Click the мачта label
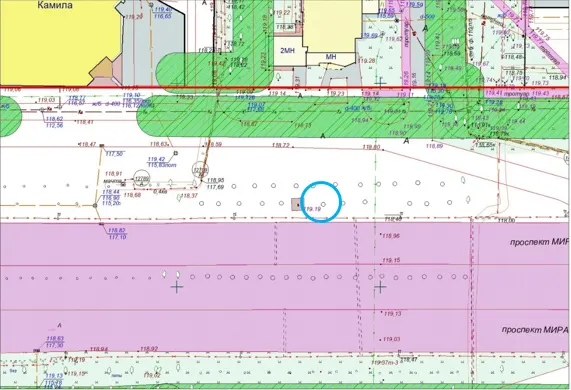 [112, 181]
